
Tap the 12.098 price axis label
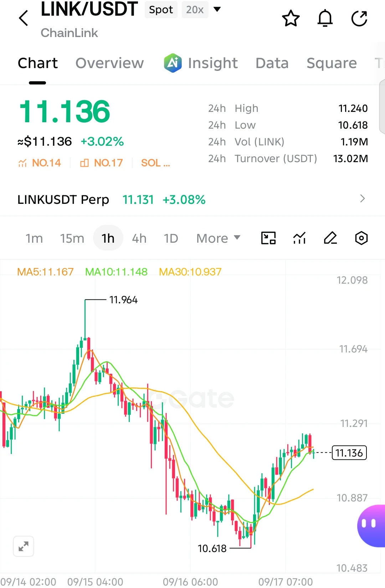pos(352,280)
